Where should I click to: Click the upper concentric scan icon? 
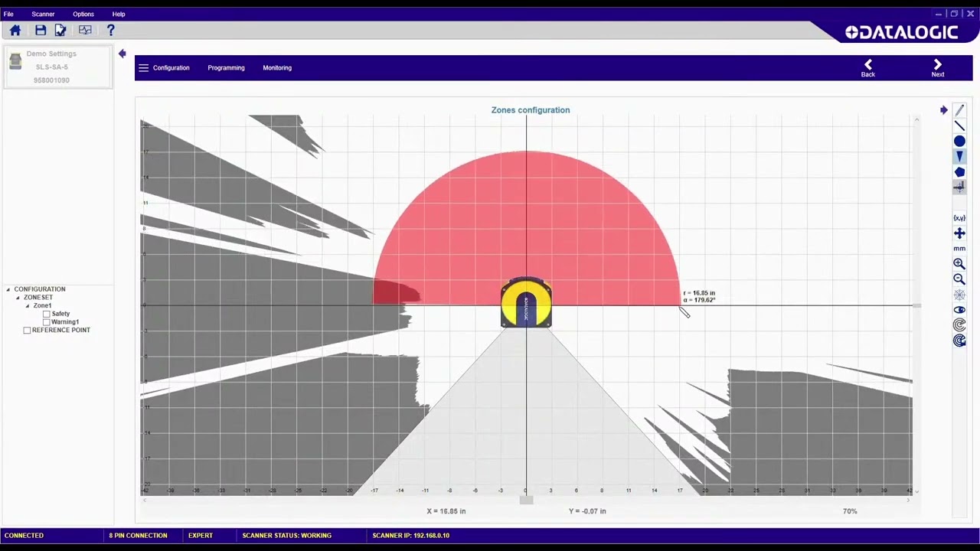(959, 325)
